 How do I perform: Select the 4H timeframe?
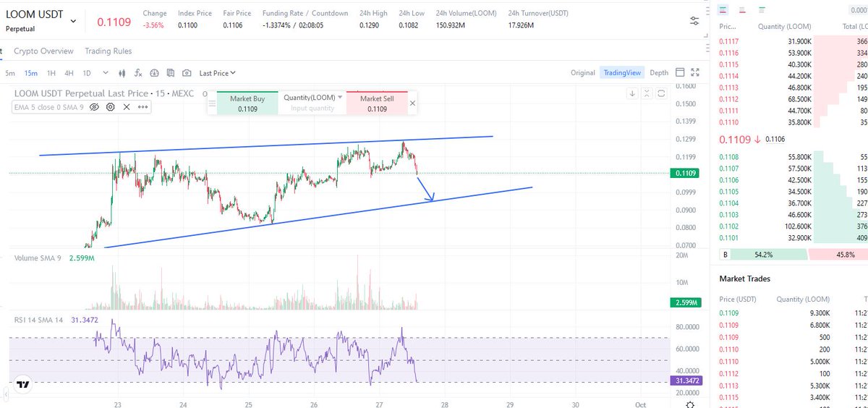[x=69, y=73]
